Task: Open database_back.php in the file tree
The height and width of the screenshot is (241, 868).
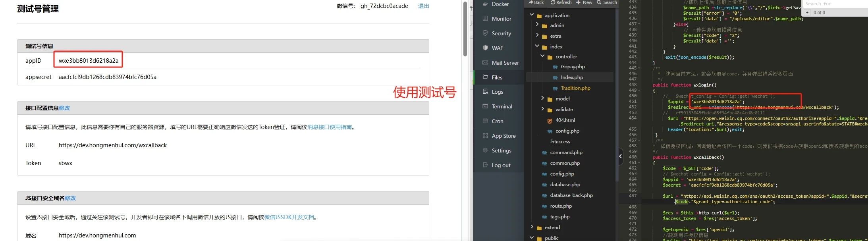Action: click(x=571, y=195)
